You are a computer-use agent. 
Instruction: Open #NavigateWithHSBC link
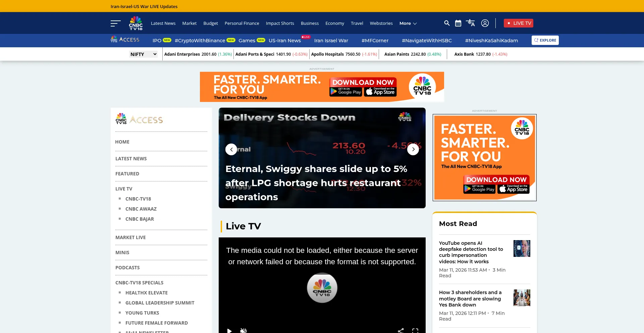[x=427, y=40]
